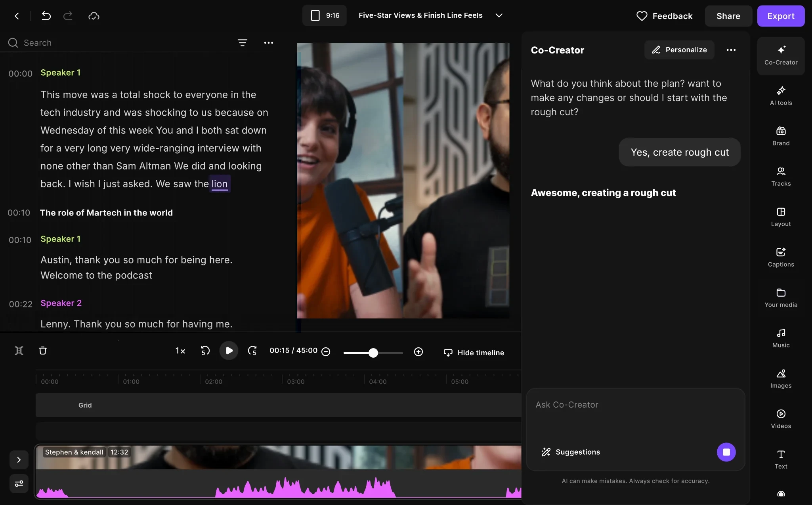The width and height of the screenshot is (812, 505).
Task: Click the Share button
Action: point(728,16)
